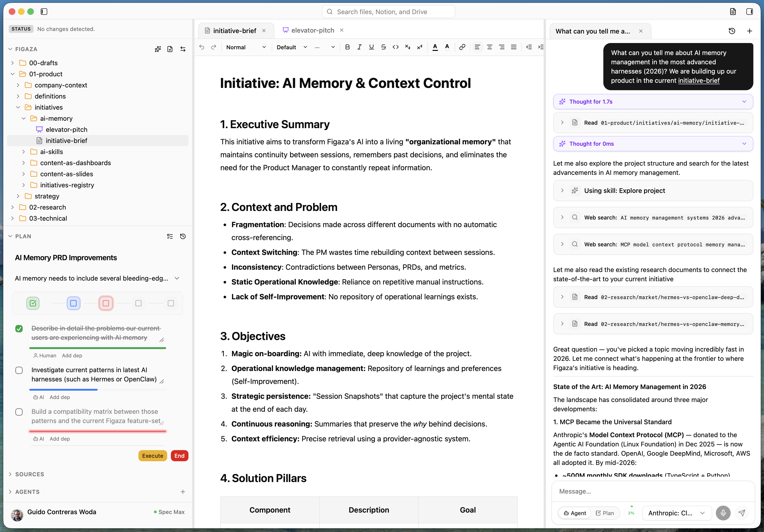Screen dimensions: 764x532
Task: Open plan task list view icon
Action: click(170, 236)
